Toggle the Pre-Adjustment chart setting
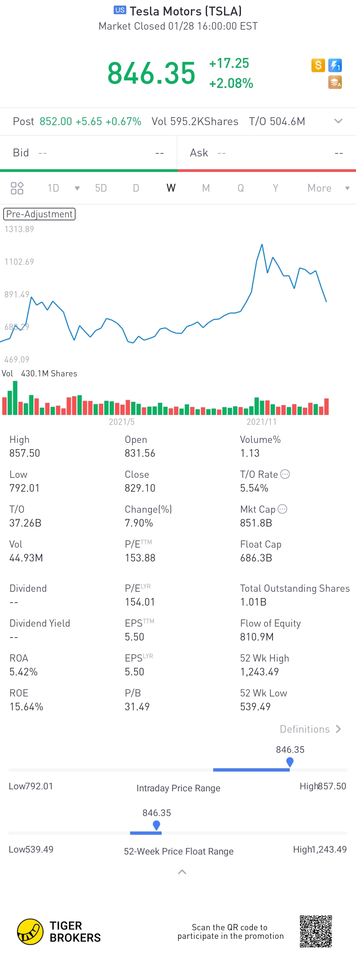 click(x=39, y=214)
